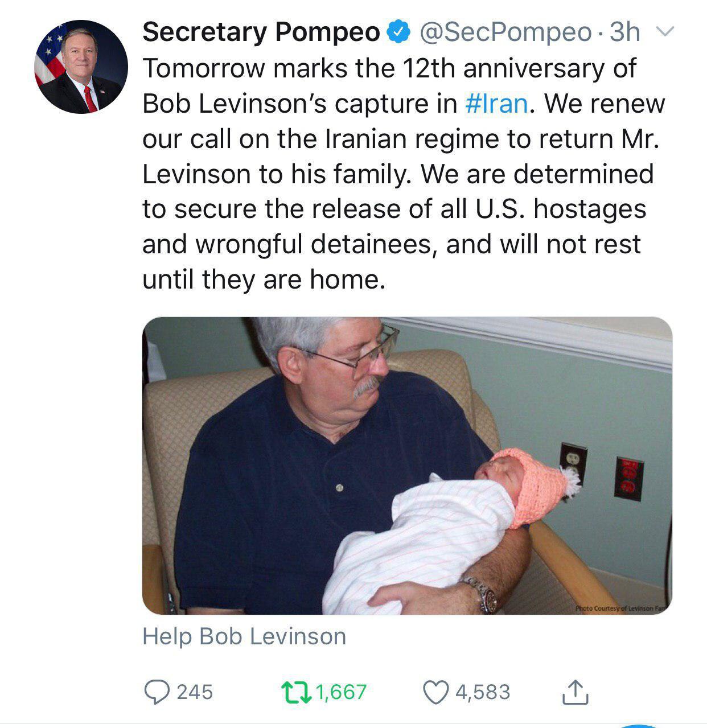Click the blue verified badge checkmark
This screenshot has height=728, width=707.
click(398, 32)
